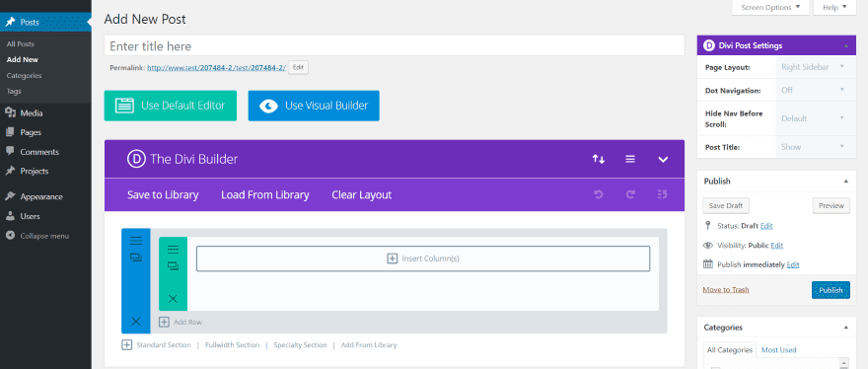This screenshot has height=369, width=868.
Task: Clone the blue section
Action: pos(136,258)
